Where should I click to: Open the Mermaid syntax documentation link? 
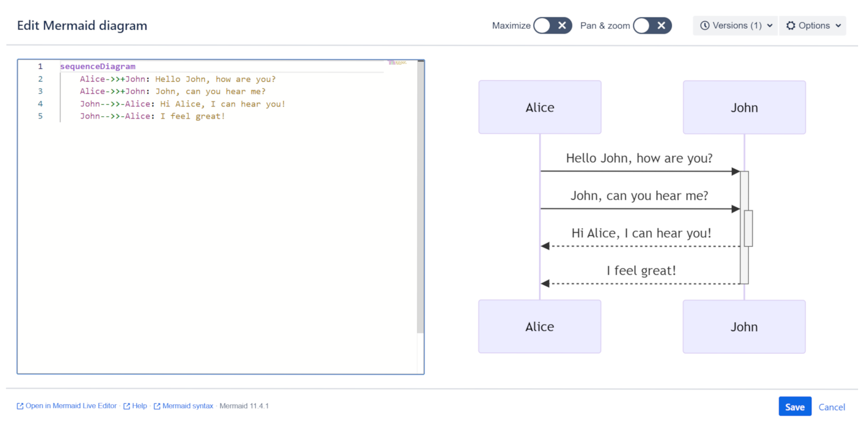[187, 406]
